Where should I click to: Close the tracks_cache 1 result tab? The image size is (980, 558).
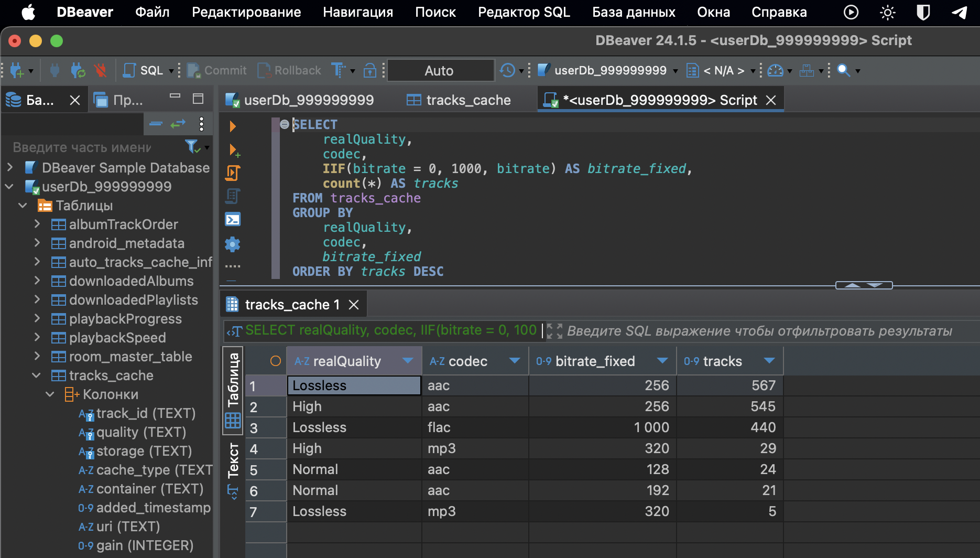(x=354, y=305)
